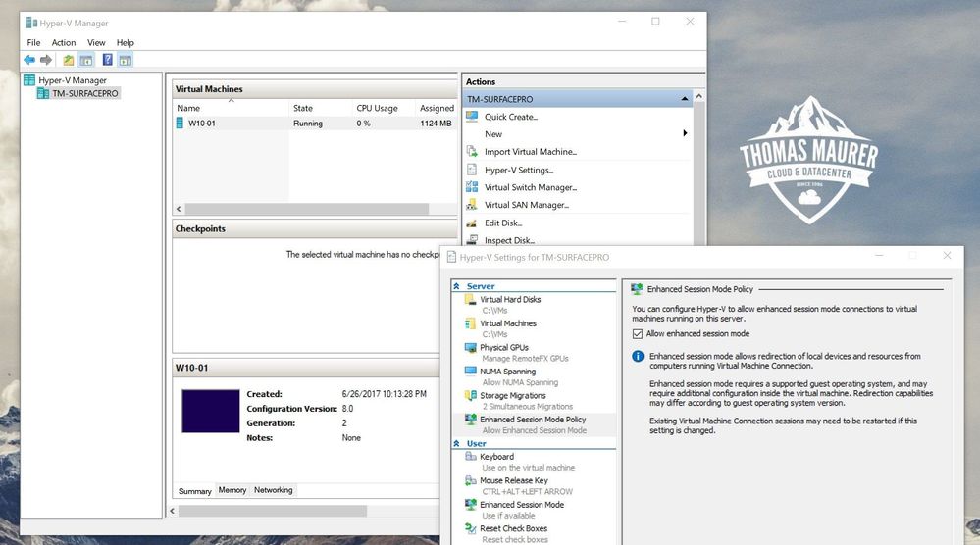Click the Import Virtual Machine... action
The image size is (980, 545).
[531, 152]
